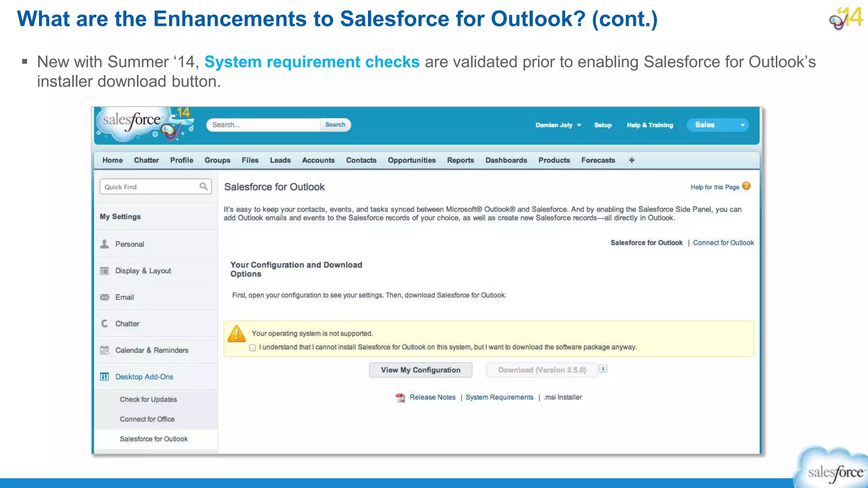The width and height of the screenshot is (868, 488).
Task: Open the Files tab
Action: click(250, 160)
